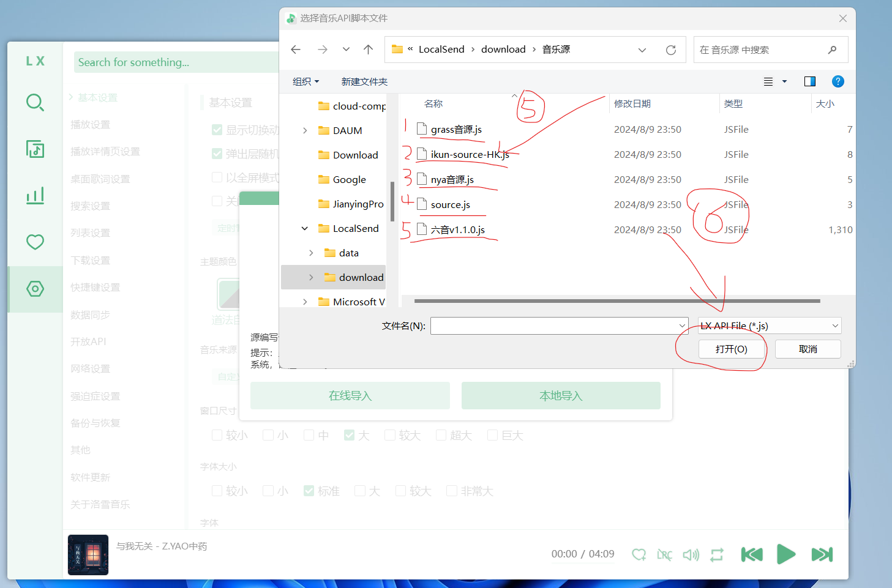The height and width of the screenshot is (588, 892).
Task: Toggle desktop lyrics LRC icon
Action: 664,554
